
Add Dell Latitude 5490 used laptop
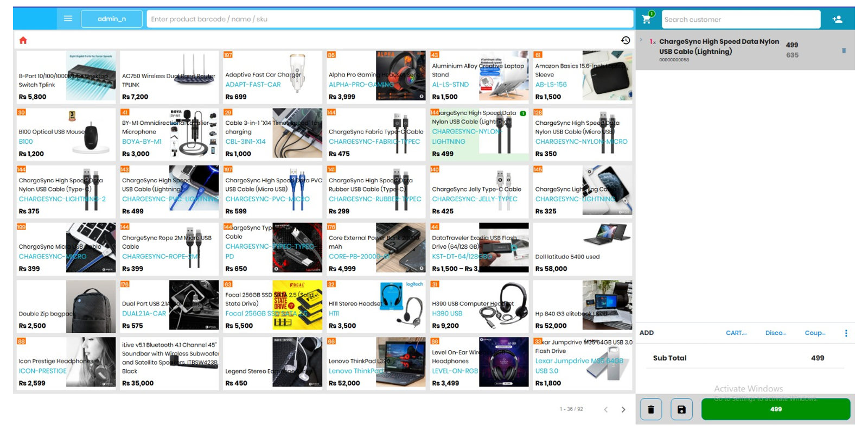pos(583,248)
